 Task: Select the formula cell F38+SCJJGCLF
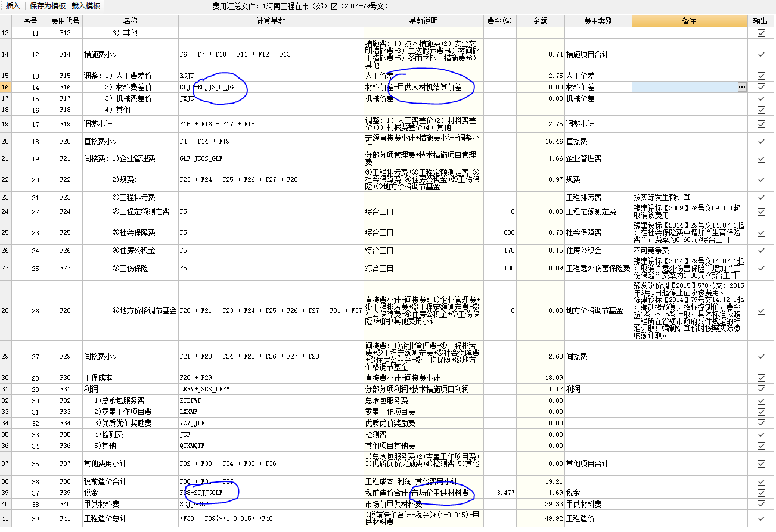(x=271, y=493)
